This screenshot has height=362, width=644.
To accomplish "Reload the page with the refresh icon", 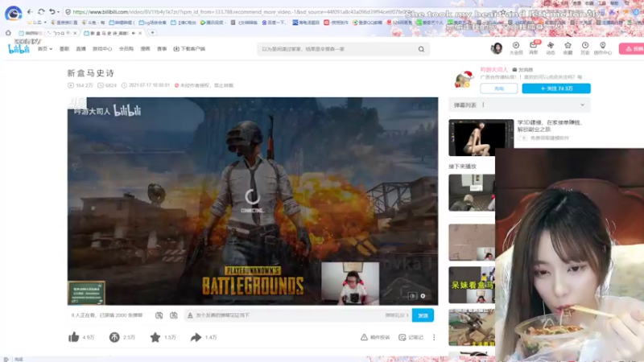I will [41, 12].
